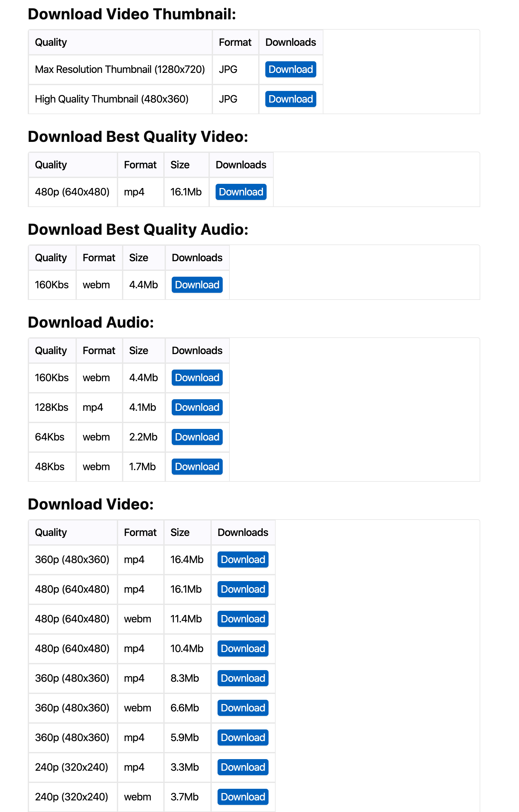
Task: Click the 128Kbs quality cell
Action: pyautogui.click(x=52, y=407)
